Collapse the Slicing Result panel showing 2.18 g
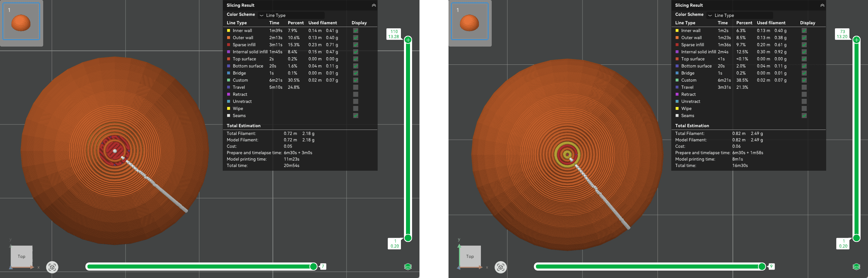Image resolution: width=868 pixels, height=278 pixels. tap(374, 5)
